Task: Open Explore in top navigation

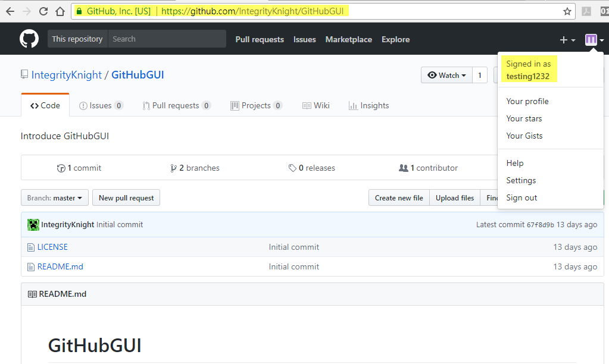Action: [395, 40]
